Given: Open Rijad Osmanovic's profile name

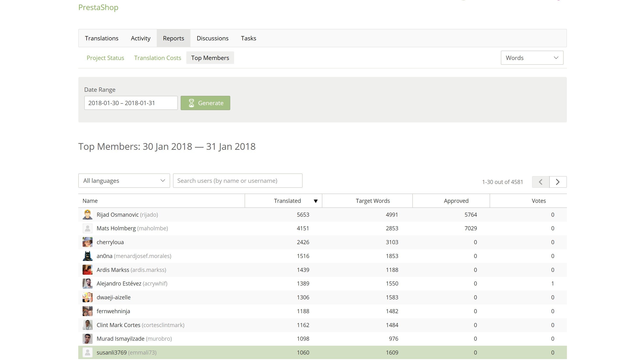Looking at the screenshot, I should [x=127, y=215].
